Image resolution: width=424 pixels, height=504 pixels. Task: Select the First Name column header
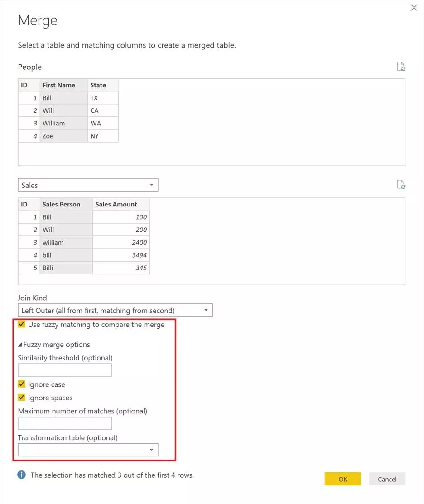pos(64,85)
